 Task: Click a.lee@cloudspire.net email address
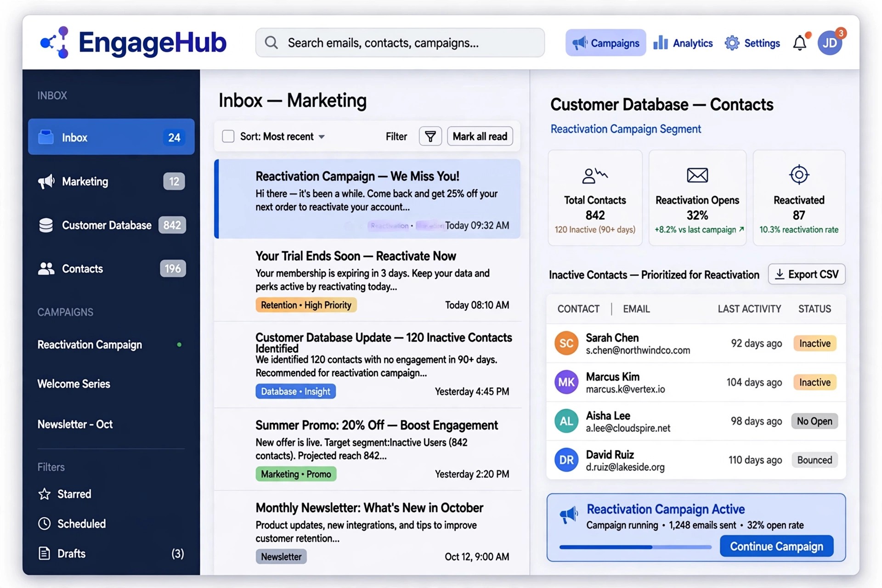click(628, 428)
